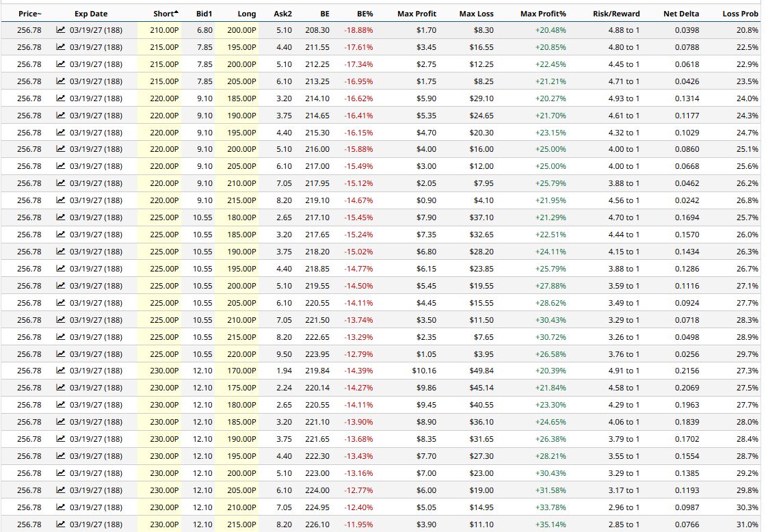Sort by Price column header
This screenshot has width=766, height=532.
(30, 14)
